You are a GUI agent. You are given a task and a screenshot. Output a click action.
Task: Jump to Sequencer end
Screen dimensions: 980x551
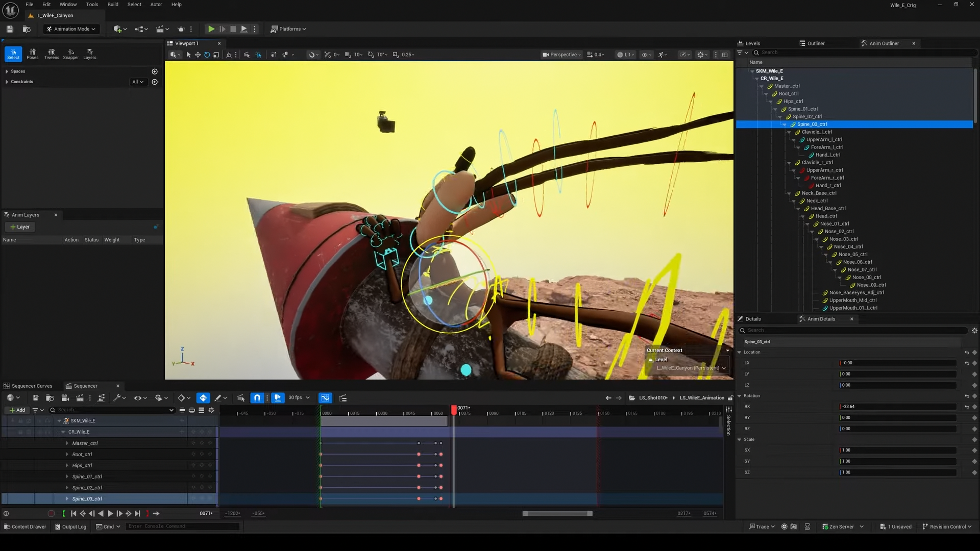pos(138,514)
